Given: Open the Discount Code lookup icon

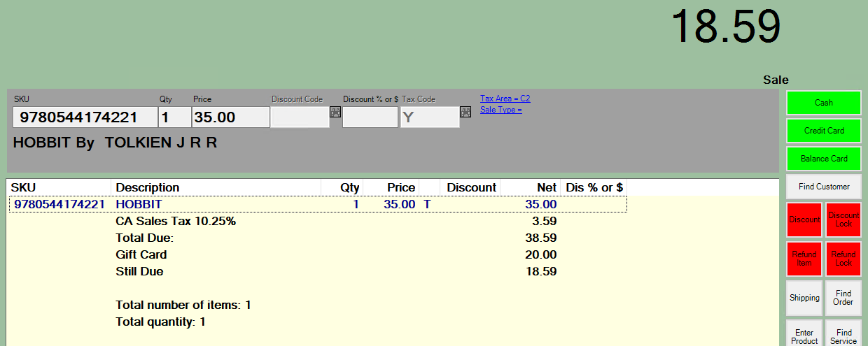Looking at the screenshot, I should 335,112.
